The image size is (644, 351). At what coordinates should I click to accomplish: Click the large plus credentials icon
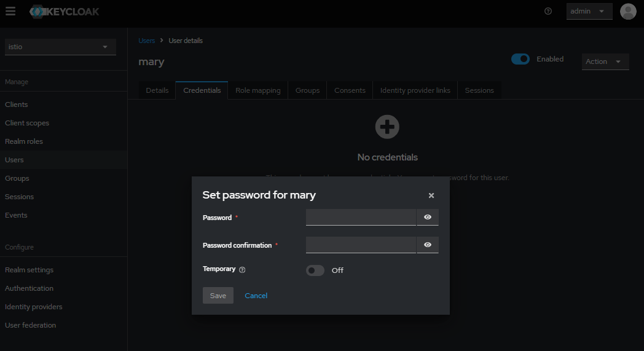pos(387,127)
